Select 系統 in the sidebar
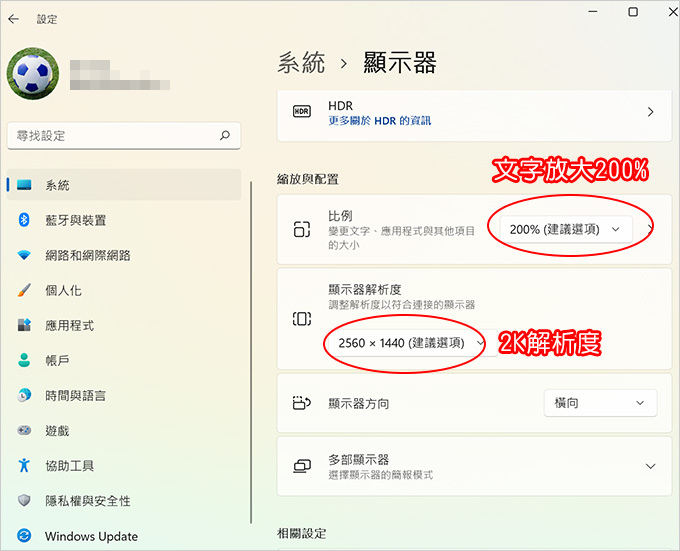 tap(124, 185)
